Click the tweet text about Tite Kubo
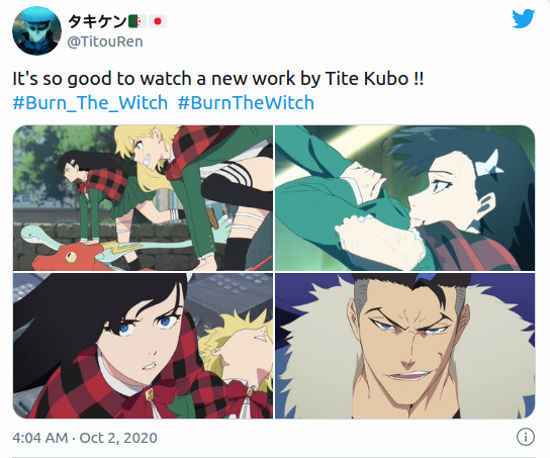The image size is (550, 458). 218,79
